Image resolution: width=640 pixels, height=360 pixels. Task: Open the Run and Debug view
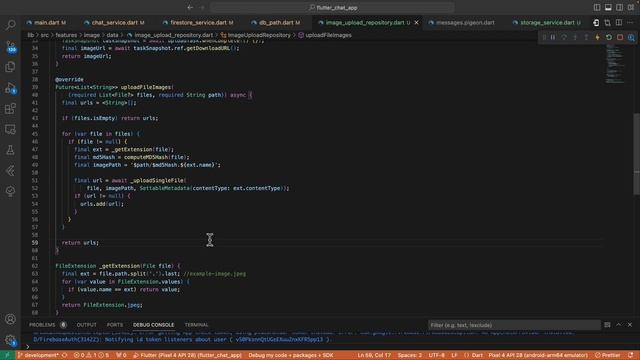pos(10,87)
